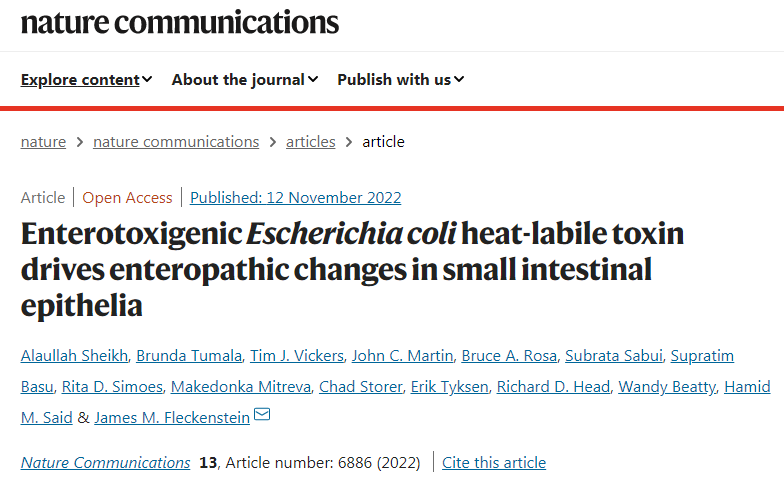Click Published: 12 November 2022 link

(x=295, y=198)
